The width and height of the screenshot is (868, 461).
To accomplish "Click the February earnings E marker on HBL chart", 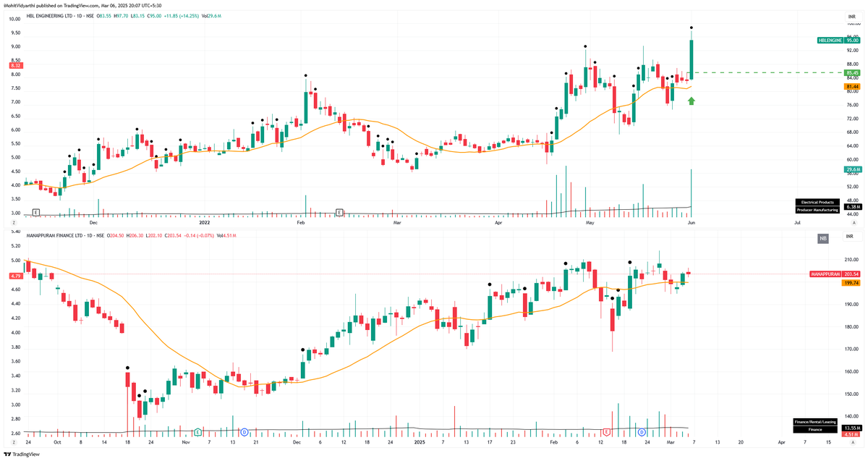I will click(x=339, y=212).
